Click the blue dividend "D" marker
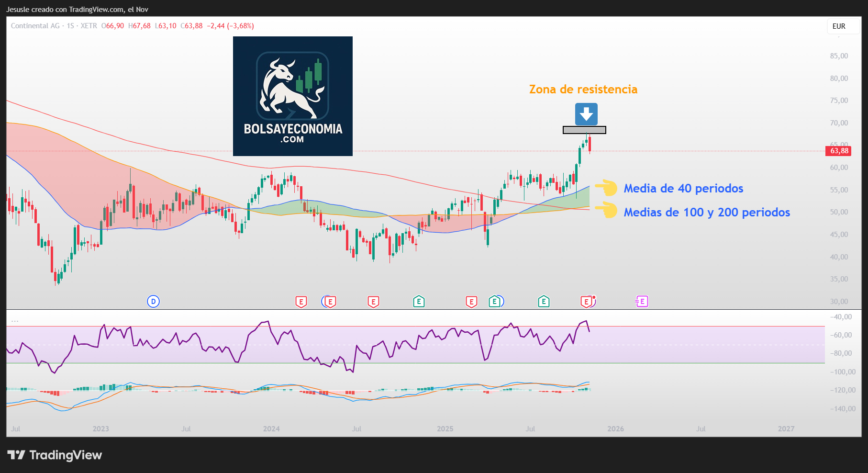Screen dimensions: 868x473 click(154, 302)
